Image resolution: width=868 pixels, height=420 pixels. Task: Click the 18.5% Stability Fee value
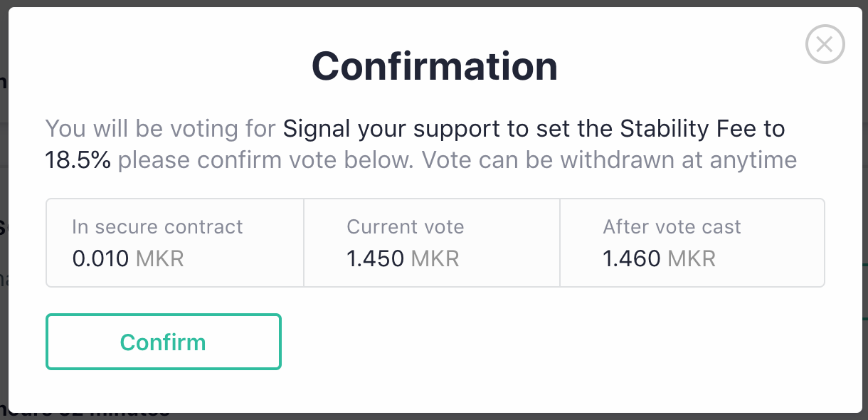[x=78, y=160]
